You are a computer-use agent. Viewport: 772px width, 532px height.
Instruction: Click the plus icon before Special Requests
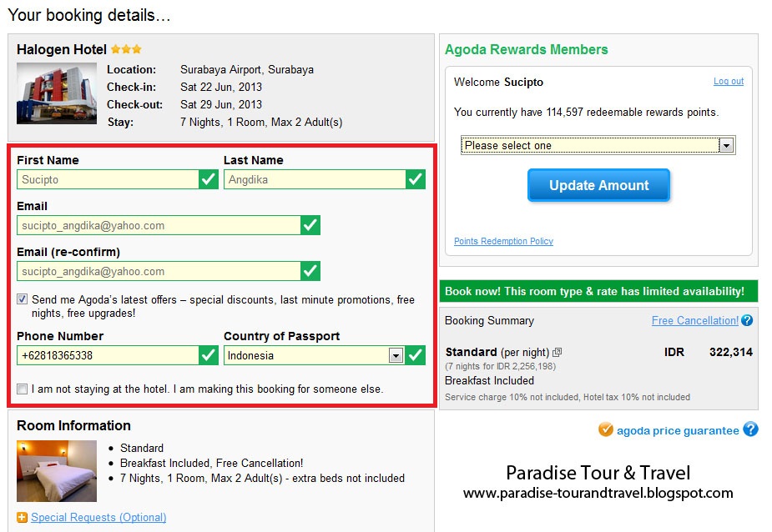[22, 518]
